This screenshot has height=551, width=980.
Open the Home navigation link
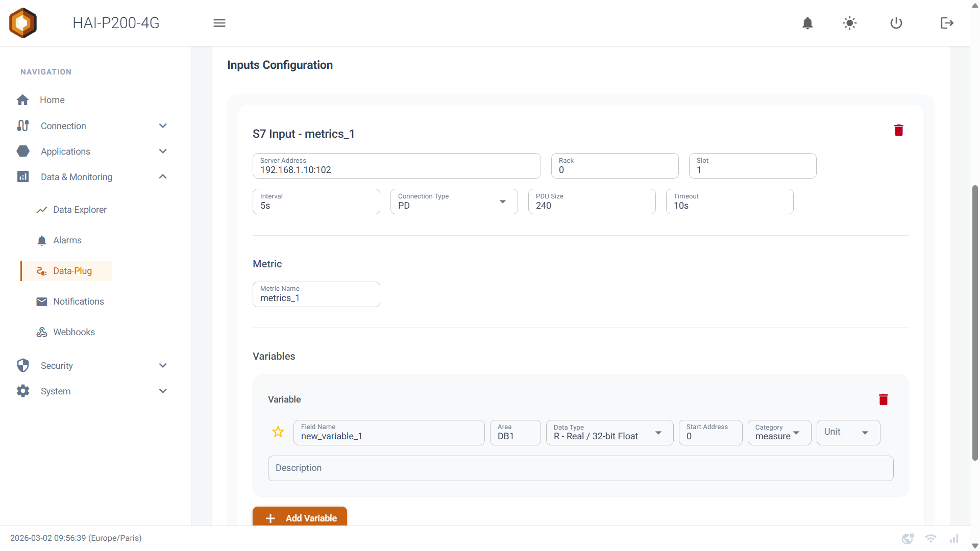[52, 100]
